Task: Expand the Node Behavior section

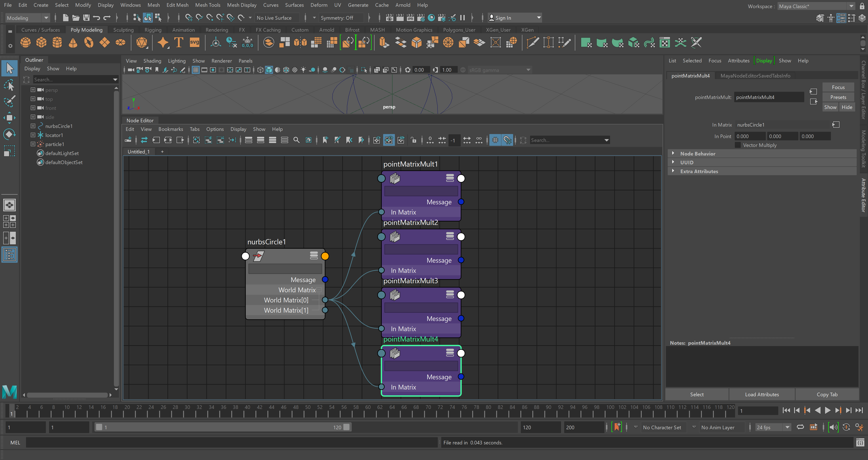Action: tap(673, 153)
